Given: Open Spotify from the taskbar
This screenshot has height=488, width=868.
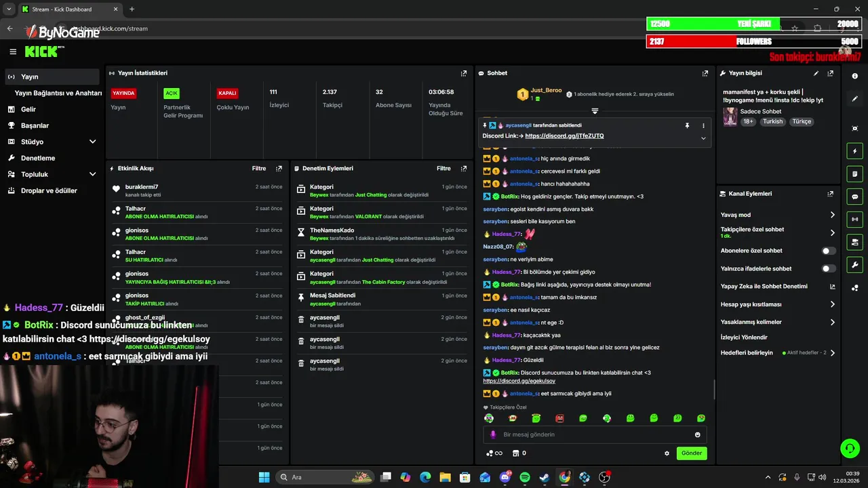Looking at the screenshot, I should tap(525, 477).
